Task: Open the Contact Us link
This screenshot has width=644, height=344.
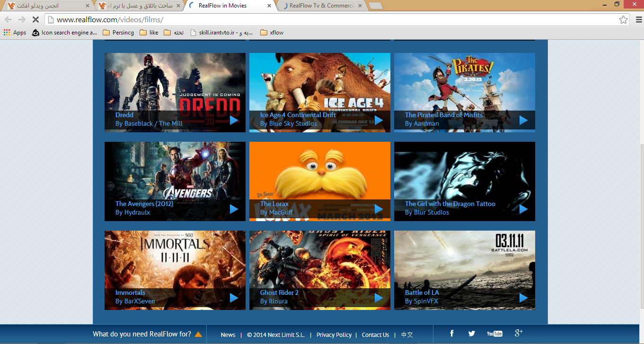Action: tap(375, 335)
